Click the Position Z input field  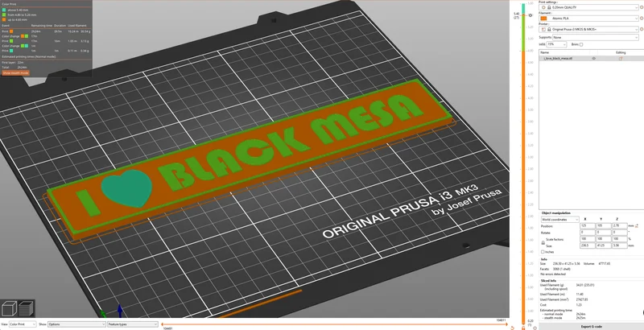[x=620, y=226]
